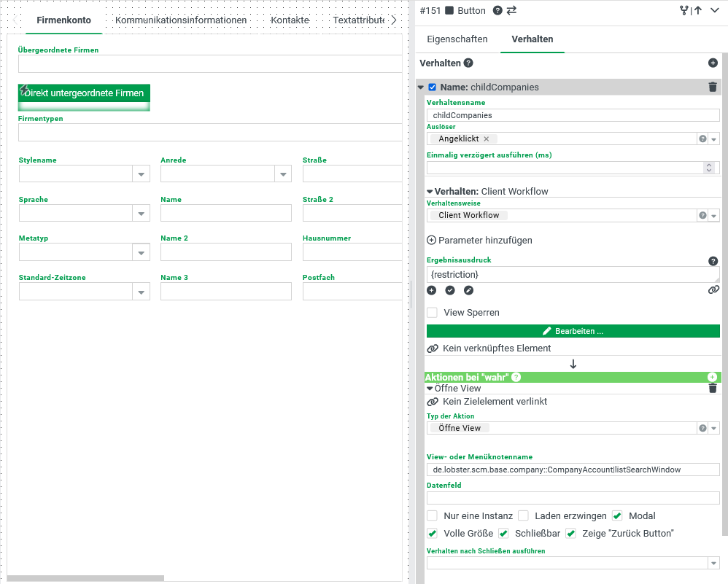728x584 pixels.
Task: Click the checkmark icon below the Ergebnisausdruck field
Action: [x=450, y=290]
